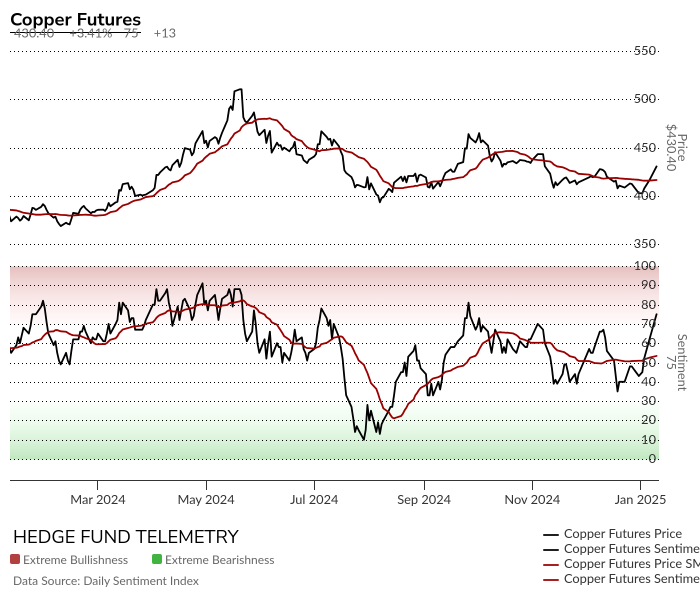Select the Jan 2025 axis label
The image size is (700, 600).
640,499
